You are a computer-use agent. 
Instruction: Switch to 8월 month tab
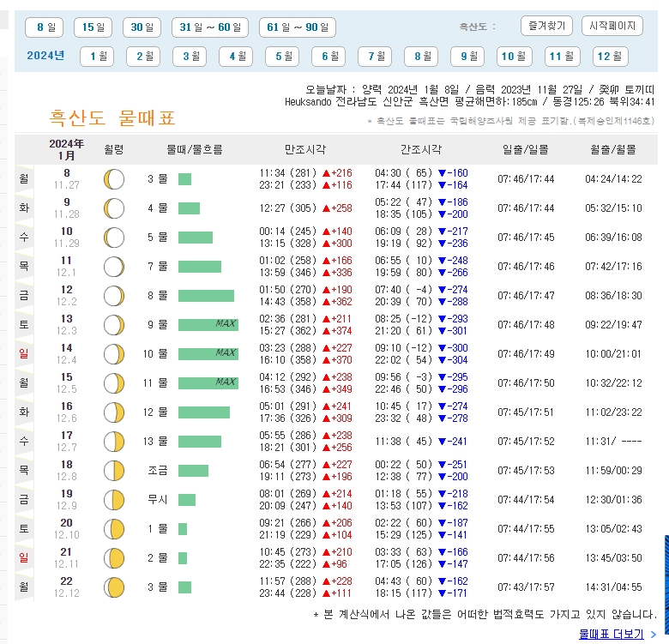click(x=421, y=57)
